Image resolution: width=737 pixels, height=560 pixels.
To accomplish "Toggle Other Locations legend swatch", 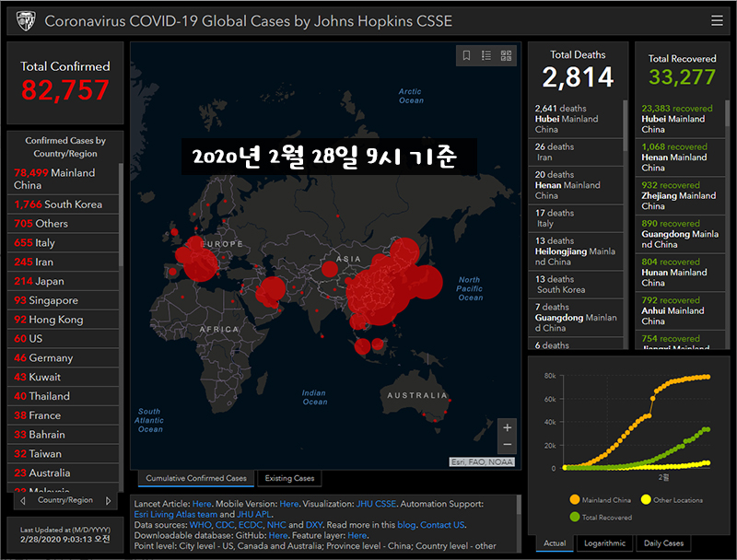I will [646, 500].
